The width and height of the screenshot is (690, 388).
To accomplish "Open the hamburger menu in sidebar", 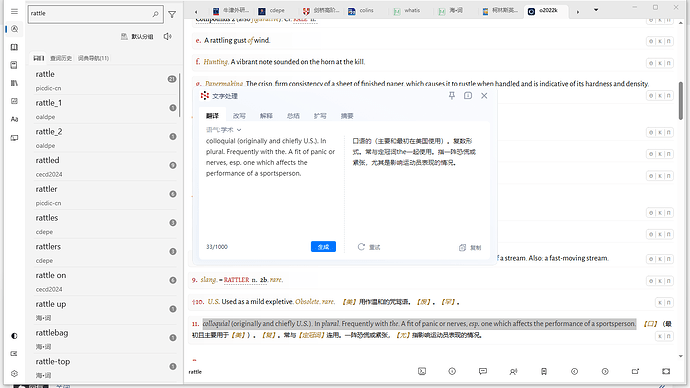I will 14,11.
